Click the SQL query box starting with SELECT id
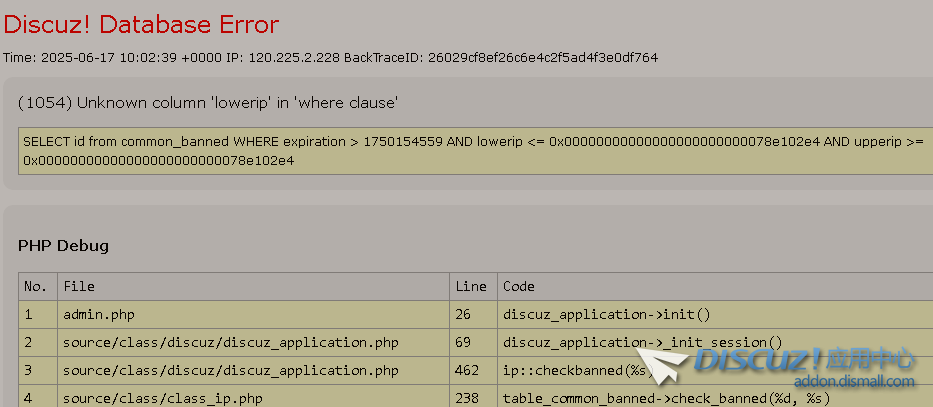Image resolution: width=933 pixels, height=407 pixels. click(x=475, y=151)
